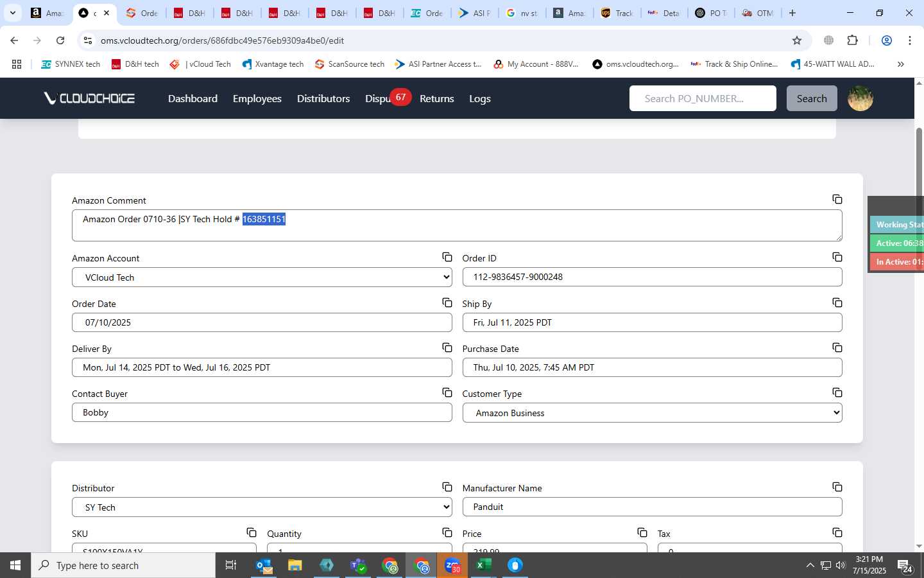Click the Order ID input field
The width and height of the screenshot is (924, 578).
tap(652, 277)
